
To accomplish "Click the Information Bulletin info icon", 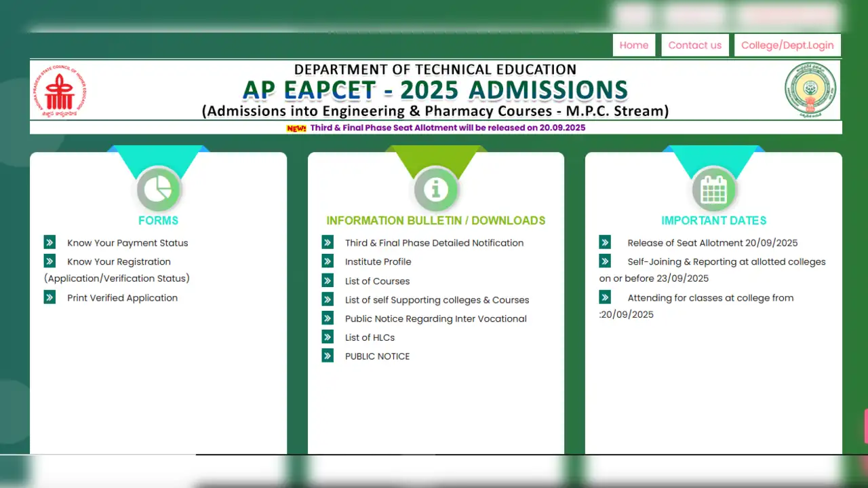I will (436, 189).
